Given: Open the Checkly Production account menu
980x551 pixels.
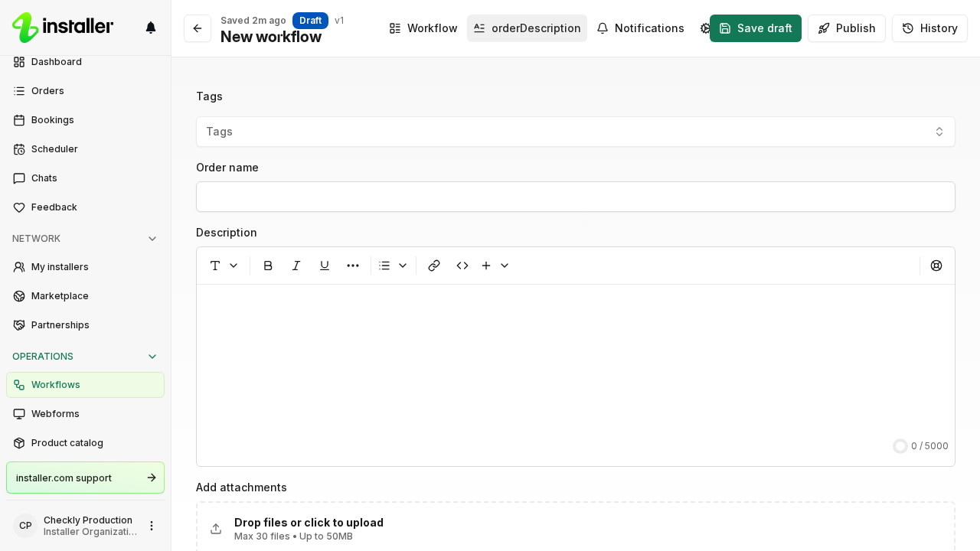Looking at the screenshot, I should (152, 526).
